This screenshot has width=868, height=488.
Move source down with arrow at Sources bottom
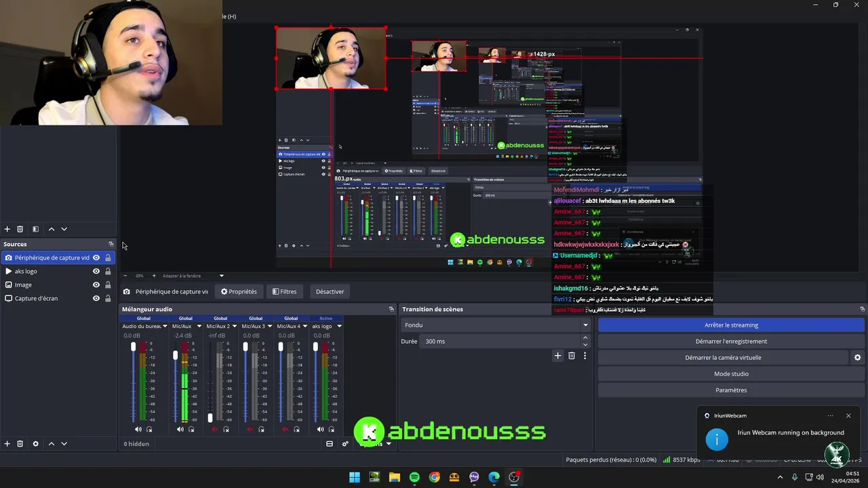point(64,444)
